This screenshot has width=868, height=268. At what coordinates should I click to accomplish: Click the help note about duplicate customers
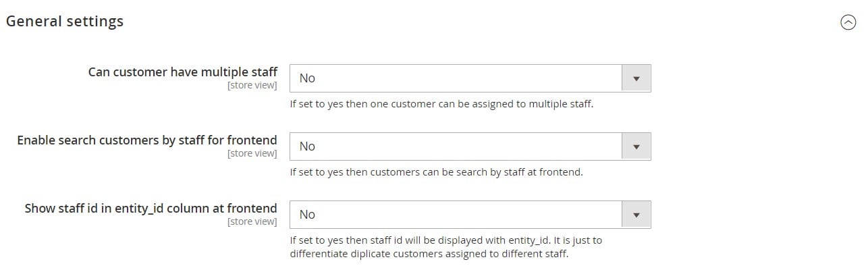[446, 247]
